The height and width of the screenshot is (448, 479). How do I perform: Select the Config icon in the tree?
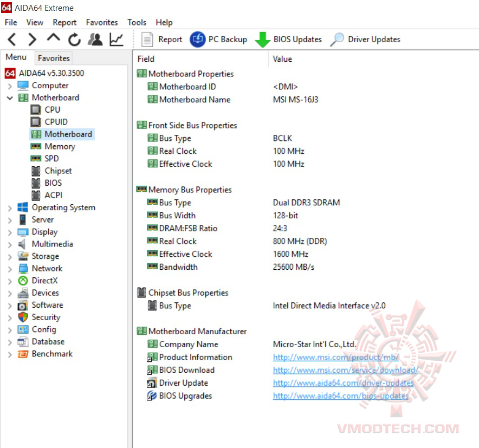23,329
